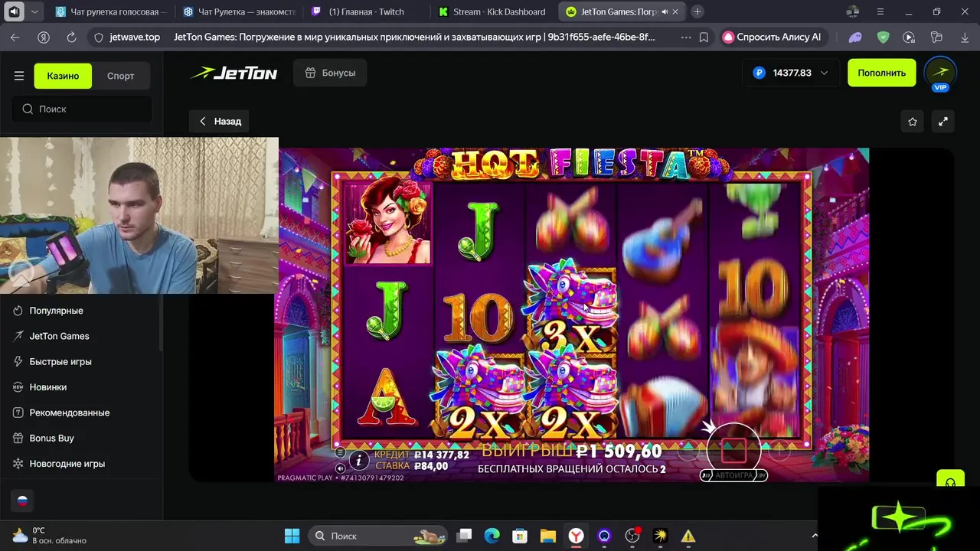Switch to the Stream - Kick Dashboard browser tab
The image size is (980, 551).
[x=494, y=11]
